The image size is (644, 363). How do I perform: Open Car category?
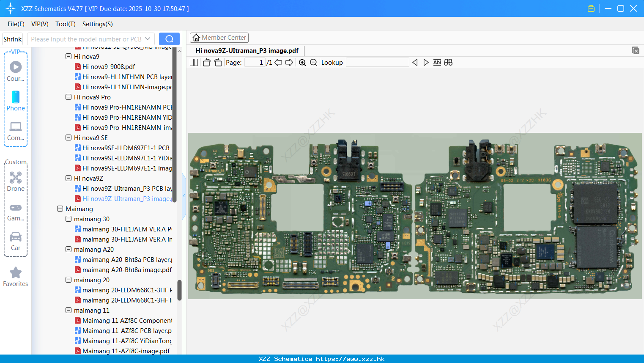tap(16, 241)
